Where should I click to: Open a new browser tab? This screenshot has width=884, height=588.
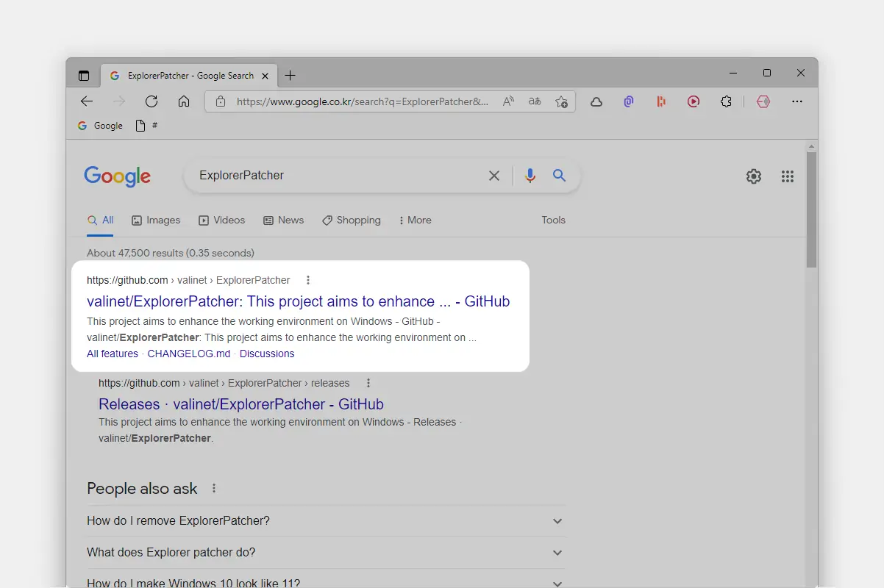click(x=290, y=76)
